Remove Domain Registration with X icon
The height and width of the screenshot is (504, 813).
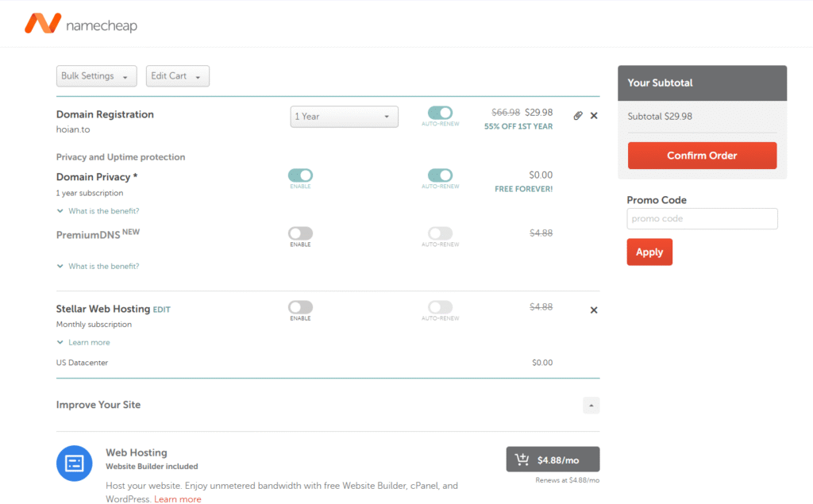click(x=594, y=116)
